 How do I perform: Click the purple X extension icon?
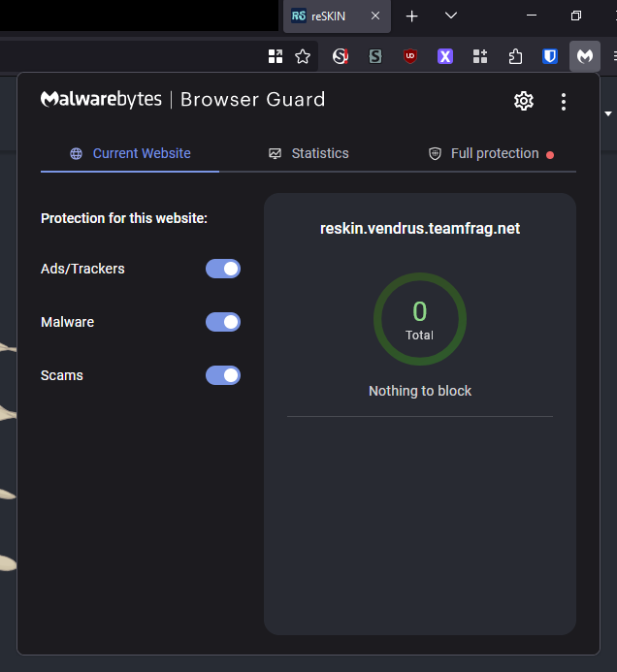click(445, 56)
